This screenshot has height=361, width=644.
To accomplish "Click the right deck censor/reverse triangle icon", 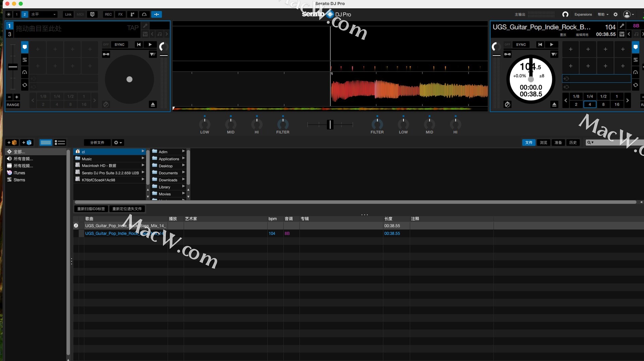I will (554, 54).
